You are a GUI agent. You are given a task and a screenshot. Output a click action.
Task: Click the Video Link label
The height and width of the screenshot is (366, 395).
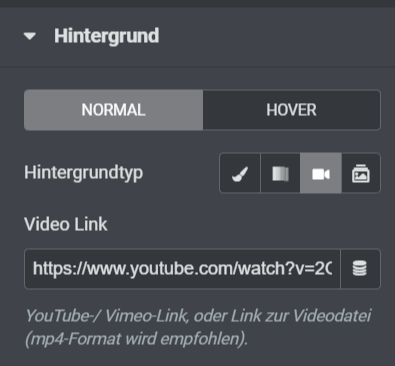click(x=66, y=224)
